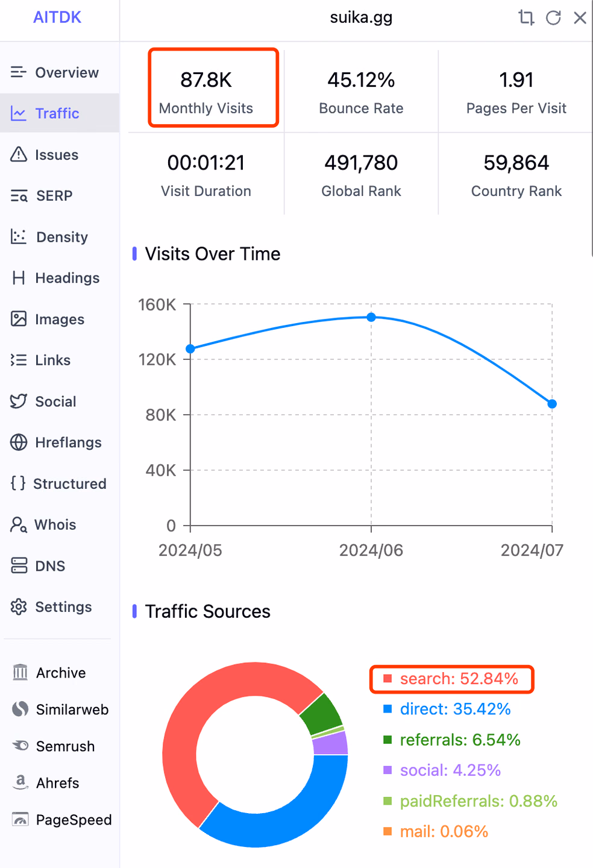Click the crop screenshot icon in header
The height and width of the screenshot is (868, 593).
(x=526, y=17)
